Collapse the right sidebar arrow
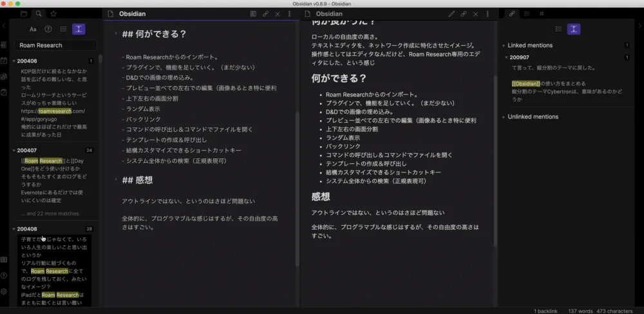 point(640,26)
